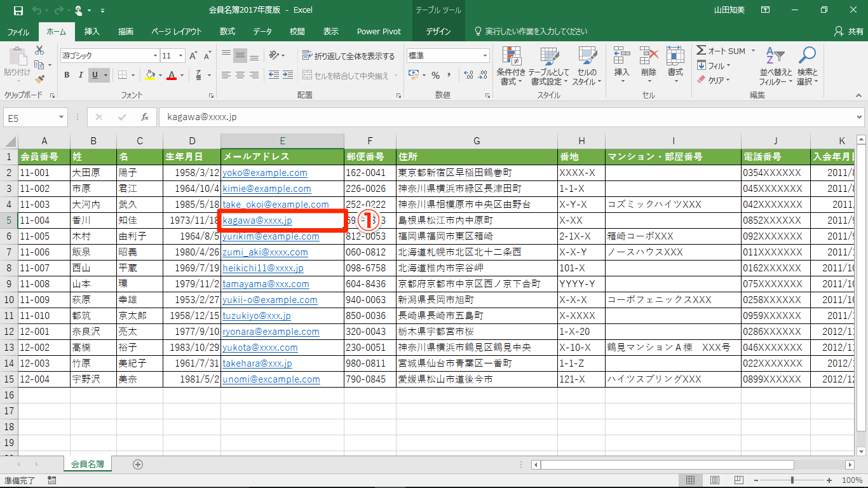Switch to the Data (データ) tab
Image resolution: width=868 pixels, height=488 pixels.
click(x=262, y=31)
